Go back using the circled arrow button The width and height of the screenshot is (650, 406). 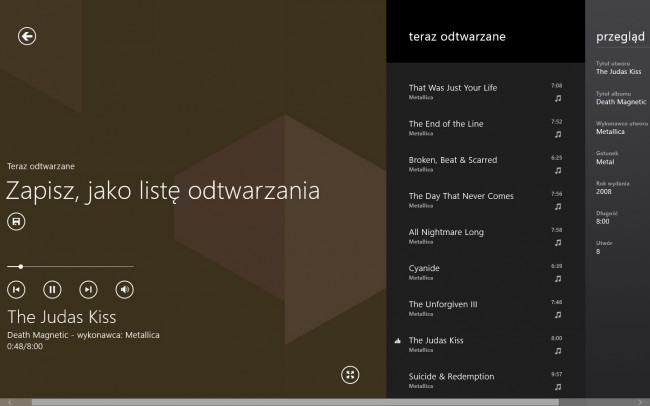point(27,36)
